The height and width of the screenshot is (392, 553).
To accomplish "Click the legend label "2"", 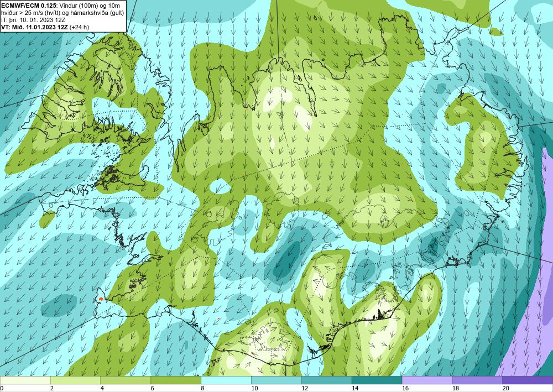I will [52, 389].
